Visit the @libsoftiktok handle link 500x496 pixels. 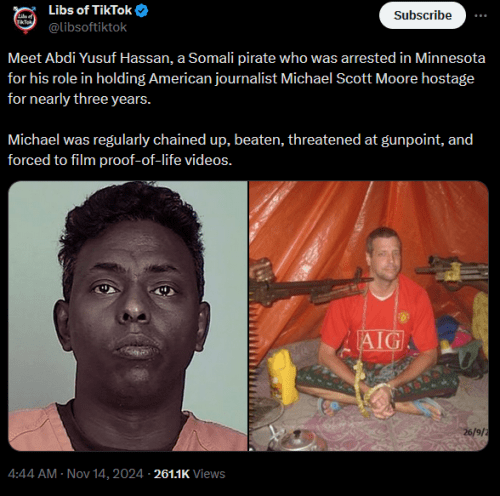pos(87,27)
